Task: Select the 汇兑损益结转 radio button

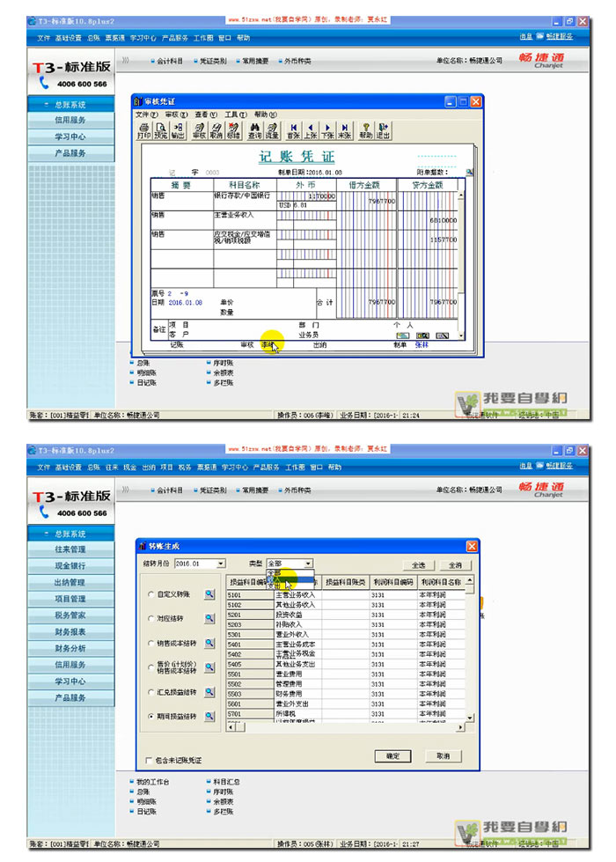Action: click(x=151, y=692)
